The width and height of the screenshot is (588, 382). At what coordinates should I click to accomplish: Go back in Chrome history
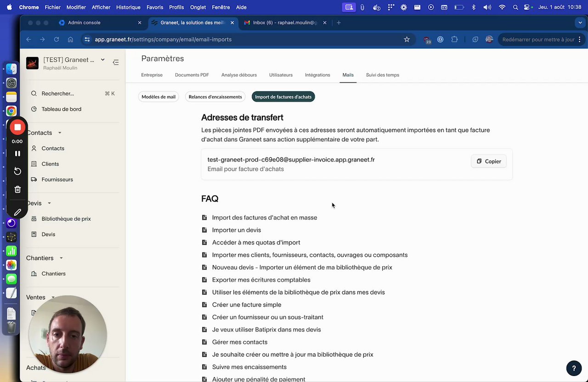click(28, 40)
